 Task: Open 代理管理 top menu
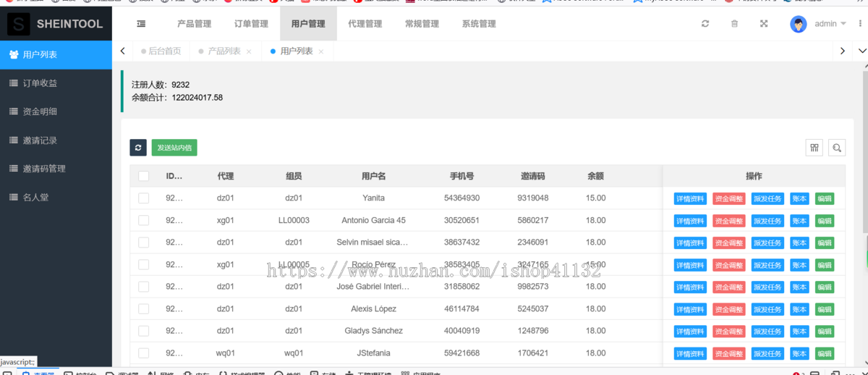[365, 24]
